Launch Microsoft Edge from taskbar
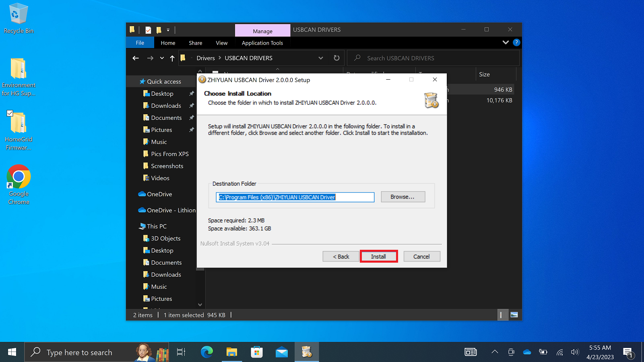644x362 pixels. click(x=207, y=352)
